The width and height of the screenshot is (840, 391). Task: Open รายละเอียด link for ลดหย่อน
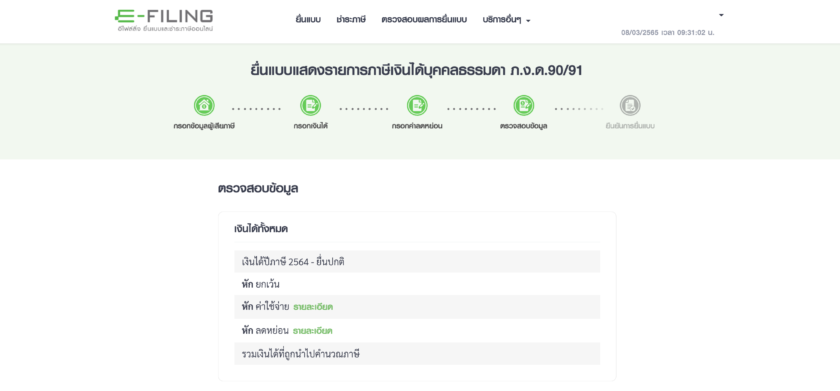312,331
